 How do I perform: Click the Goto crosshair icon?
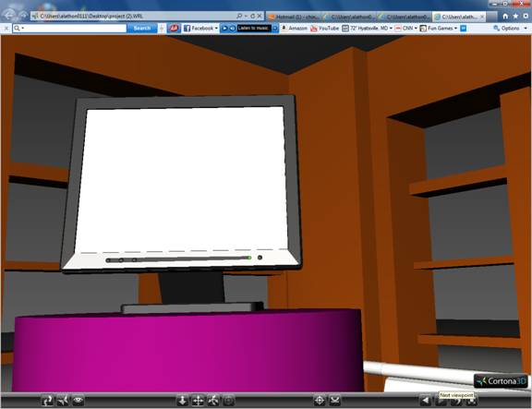pyautogui.click(x=320, y=401)
